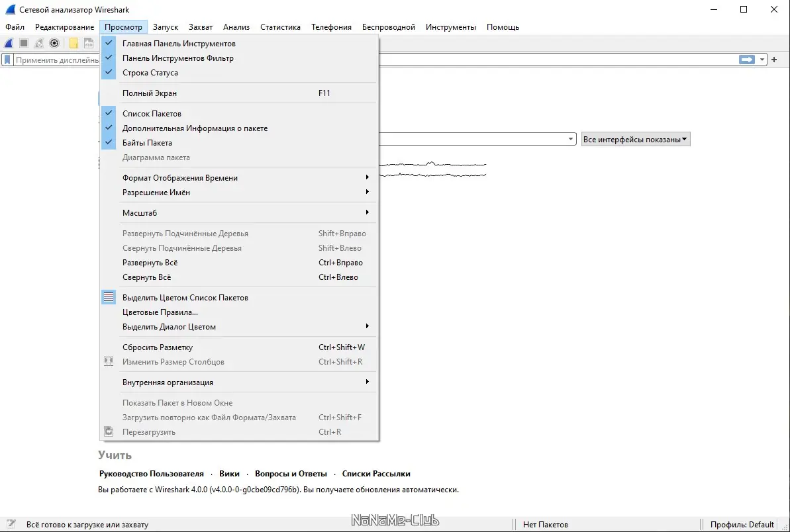Open a capture file via folder icon
This screenshot has width=790, height=532.
point(74,43)
